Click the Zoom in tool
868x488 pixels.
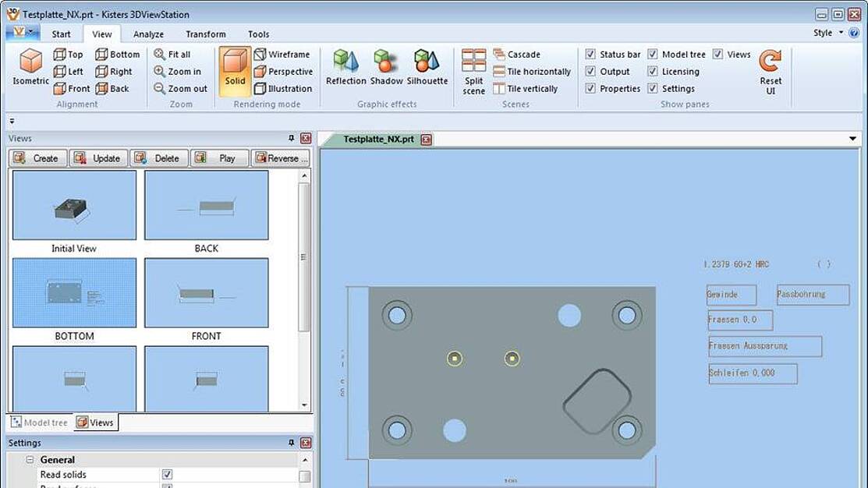pos(177,72)
